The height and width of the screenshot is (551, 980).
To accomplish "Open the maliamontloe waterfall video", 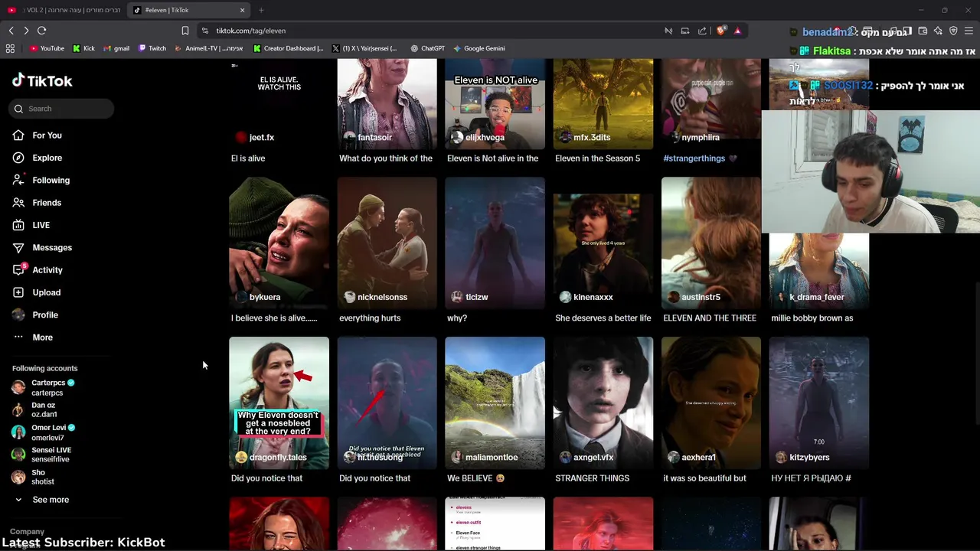I will [495, 403].
